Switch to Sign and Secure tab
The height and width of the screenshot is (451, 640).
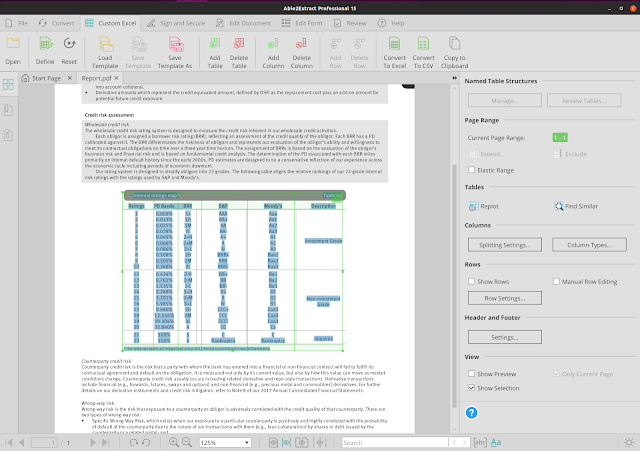[176, 23]
